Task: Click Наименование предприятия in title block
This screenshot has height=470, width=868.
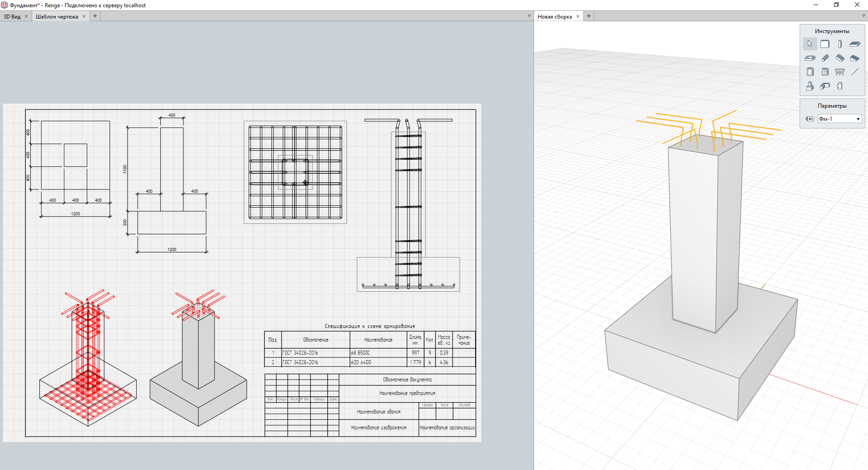Action: pos(407,394)
